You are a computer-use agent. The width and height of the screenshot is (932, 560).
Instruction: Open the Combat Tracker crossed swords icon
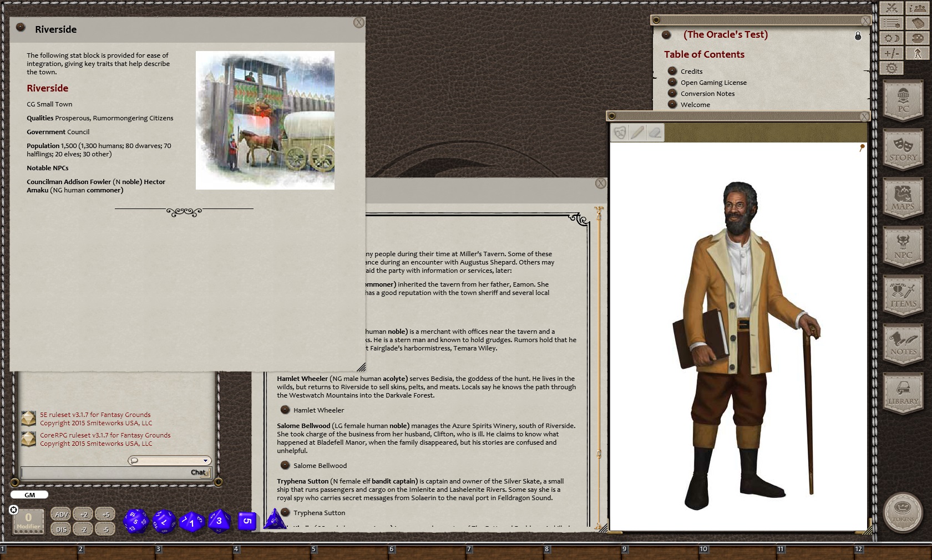coord(892,8)
